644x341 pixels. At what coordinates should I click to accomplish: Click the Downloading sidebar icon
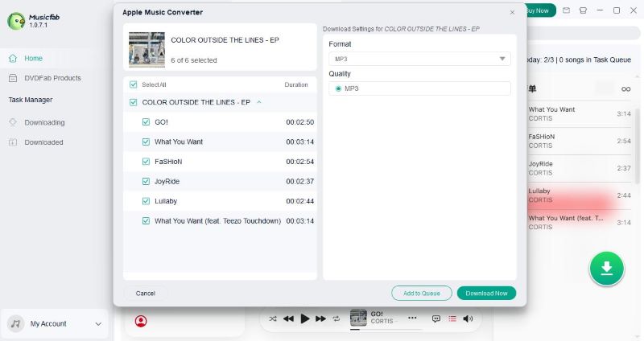tap(13, 122)
